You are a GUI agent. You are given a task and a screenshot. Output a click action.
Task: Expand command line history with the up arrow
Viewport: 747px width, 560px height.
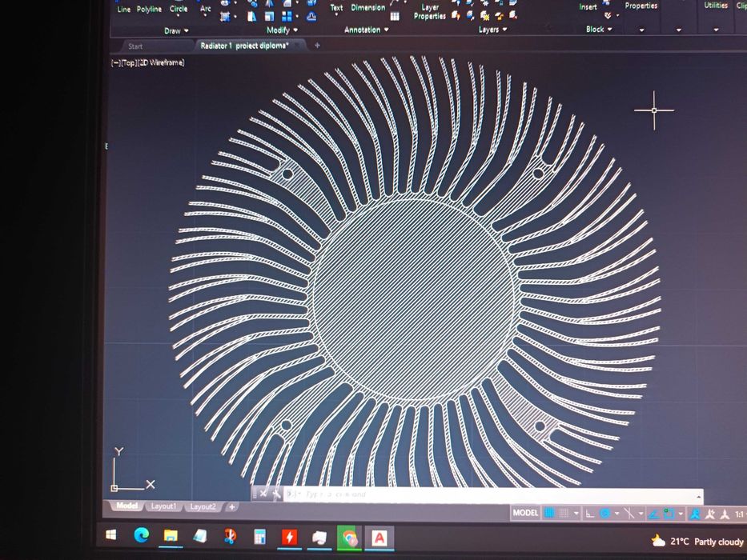698,497
